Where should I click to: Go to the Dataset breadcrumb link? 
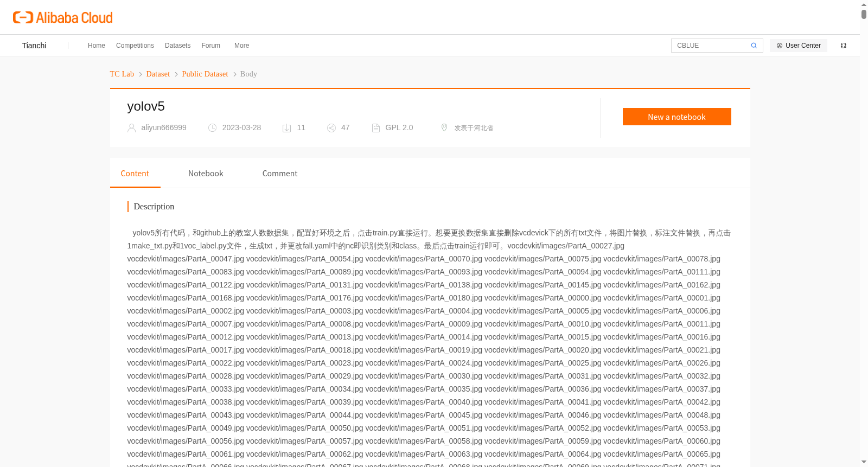pyautogui.click(x=158, y=74)
